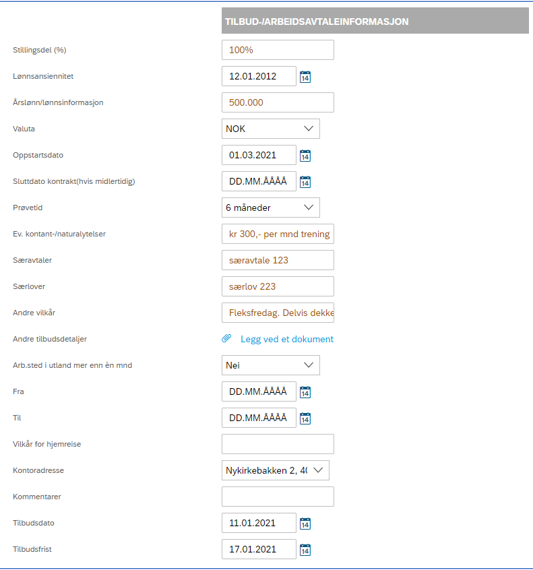This screenshot has height=570, width=533.
Task: Expand Kontoradresse Nykirkebakken dropdown
Action: 276,470
